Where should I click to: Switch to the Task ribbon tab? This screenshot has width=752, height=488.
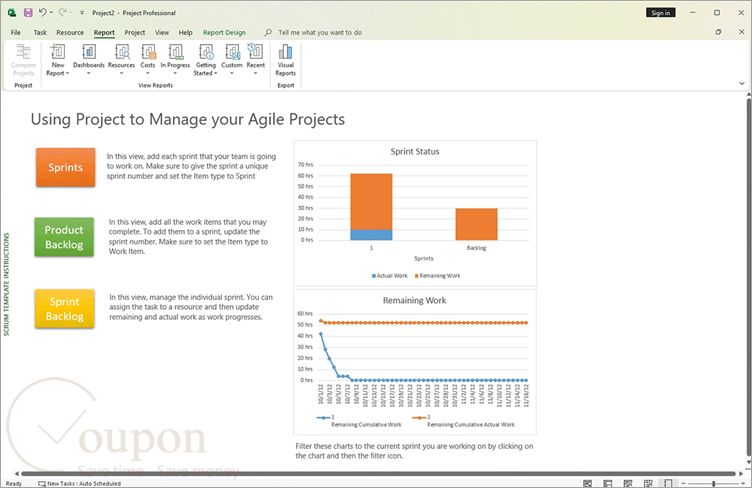[40, 33]
